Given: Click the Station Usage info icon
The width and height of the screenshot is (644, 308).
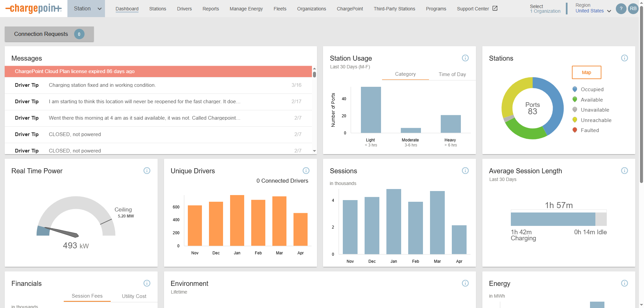Looking at the screenshot, I should [465, 58].
